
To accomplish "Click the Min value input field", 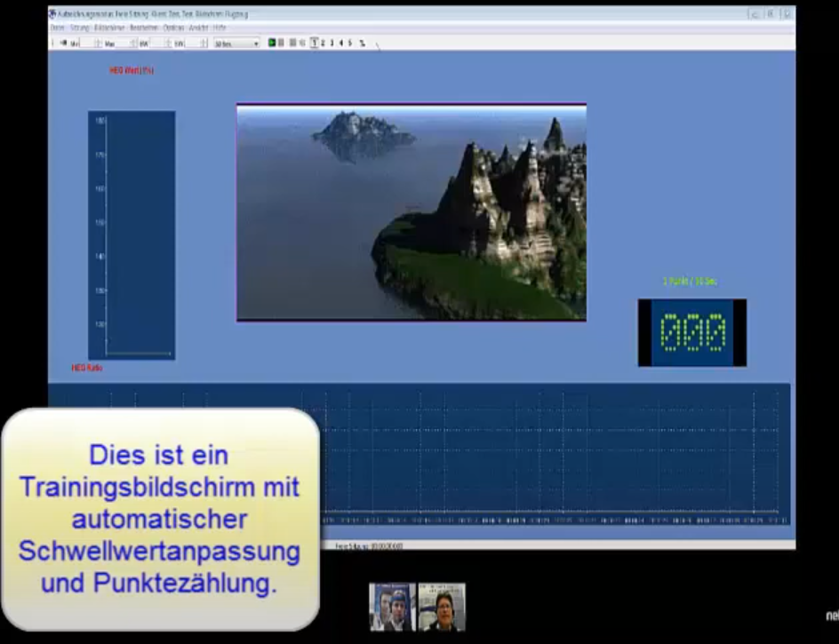I will 87,44.
